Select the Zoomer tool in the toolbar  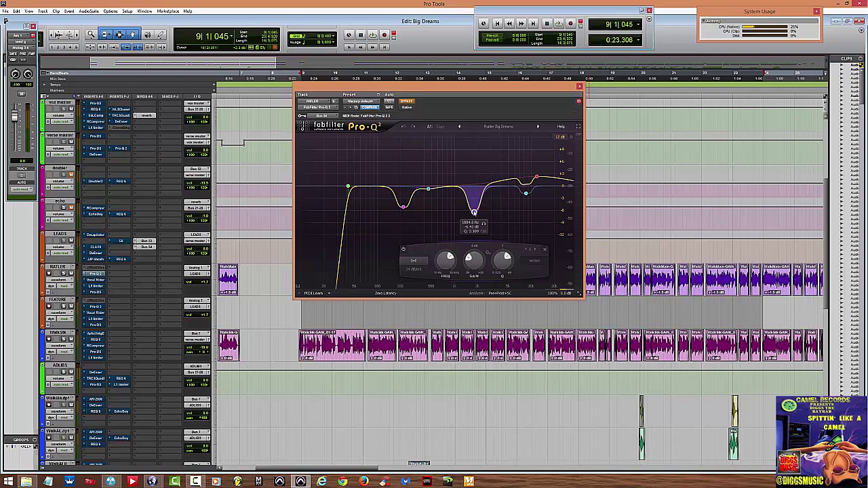coord(92,35)
